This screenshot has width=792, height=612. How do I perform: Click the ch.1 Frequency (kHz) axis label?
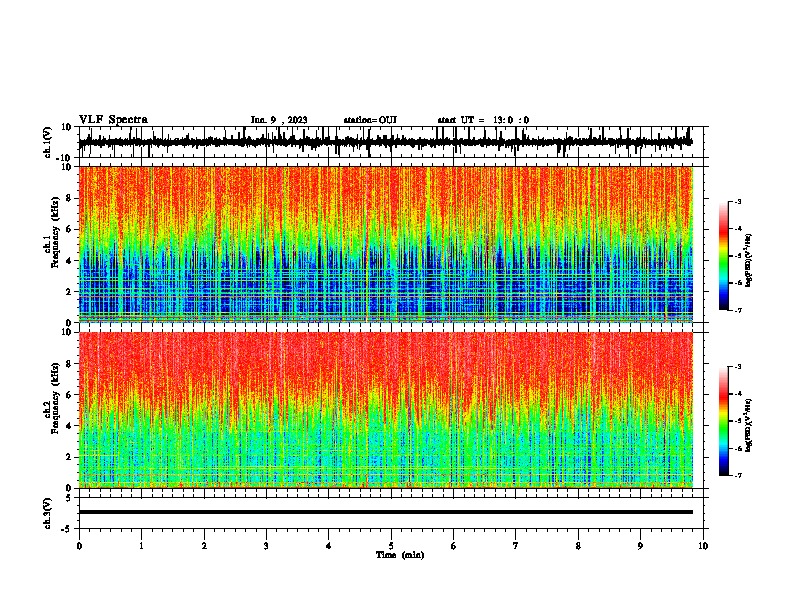pyautogui.click(x=55, y=232)
